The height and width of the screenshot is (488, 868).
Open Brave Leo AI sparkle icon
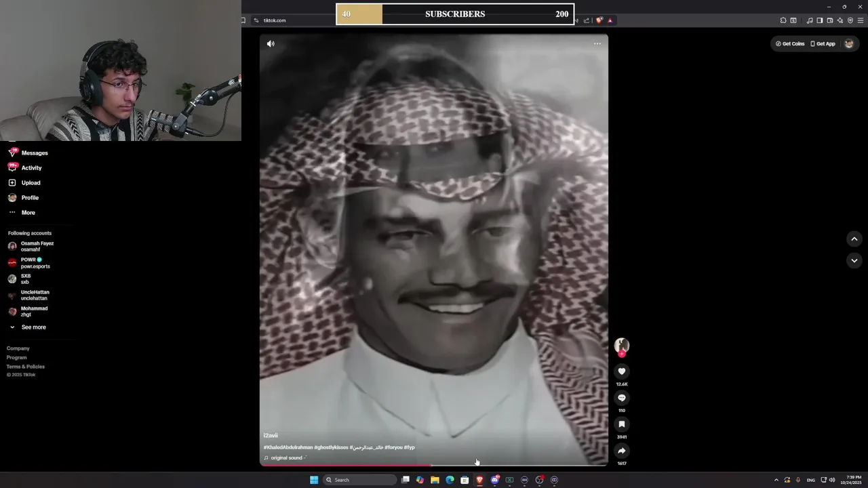click(x=840, y=20)
